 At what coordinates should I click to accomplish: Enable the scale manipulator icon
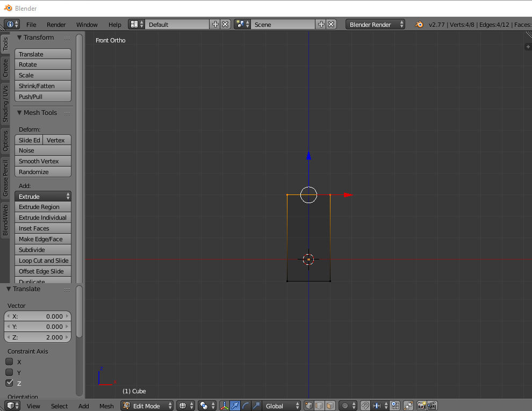(256, 406)
